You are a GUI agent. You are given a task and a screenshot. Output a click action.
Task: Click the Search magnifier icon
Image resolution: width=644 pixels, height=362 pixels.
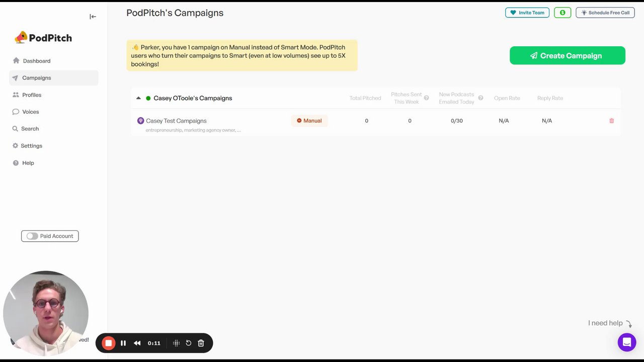click(15, 129)
